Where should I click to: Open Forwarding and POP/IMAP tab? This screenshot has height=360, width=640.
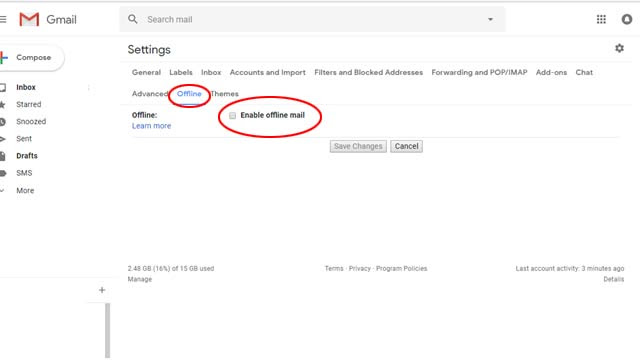(x=479, y=72)
